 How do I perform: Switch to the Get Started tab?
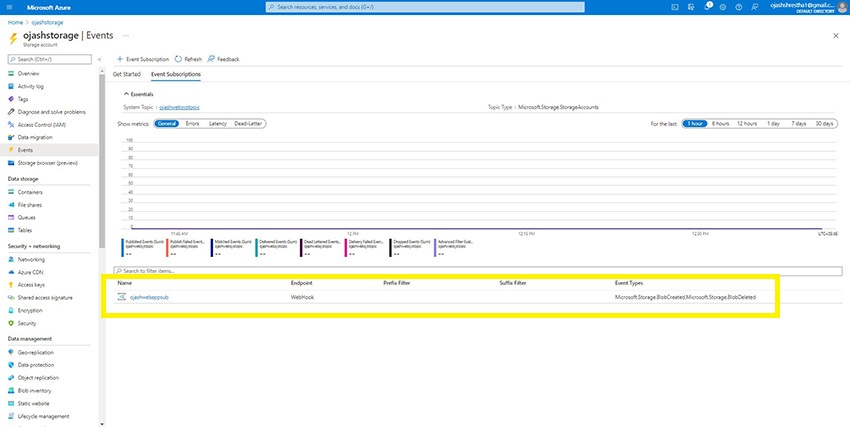(127, 74)
